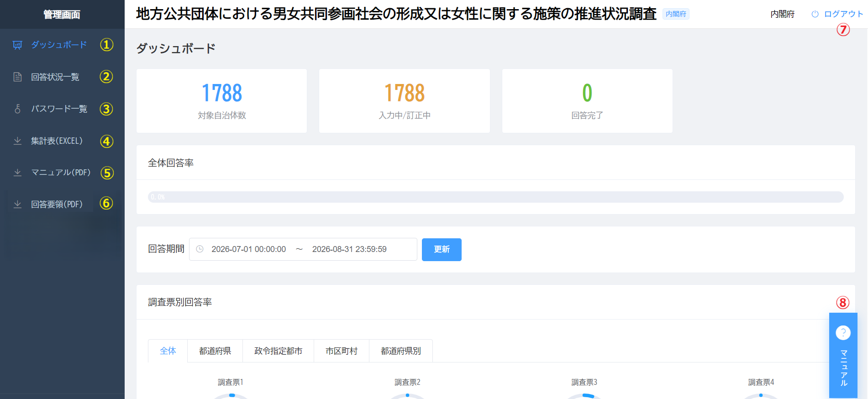Click the power icon next to ログアウト
The width and height of the screenshot is (868, 399).
click(815, 14)
